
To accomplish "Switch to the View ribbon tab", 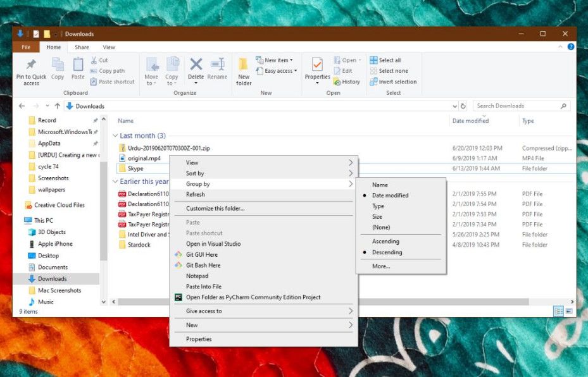I will [x=109, y=47].
